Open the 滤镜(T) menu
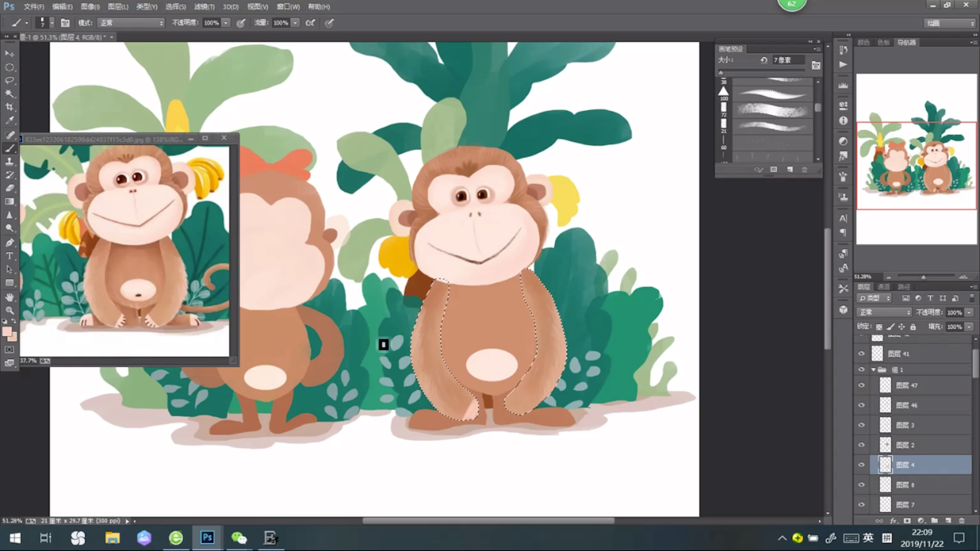The width and height of the screenshot is (980, 551). click(204, 7)
